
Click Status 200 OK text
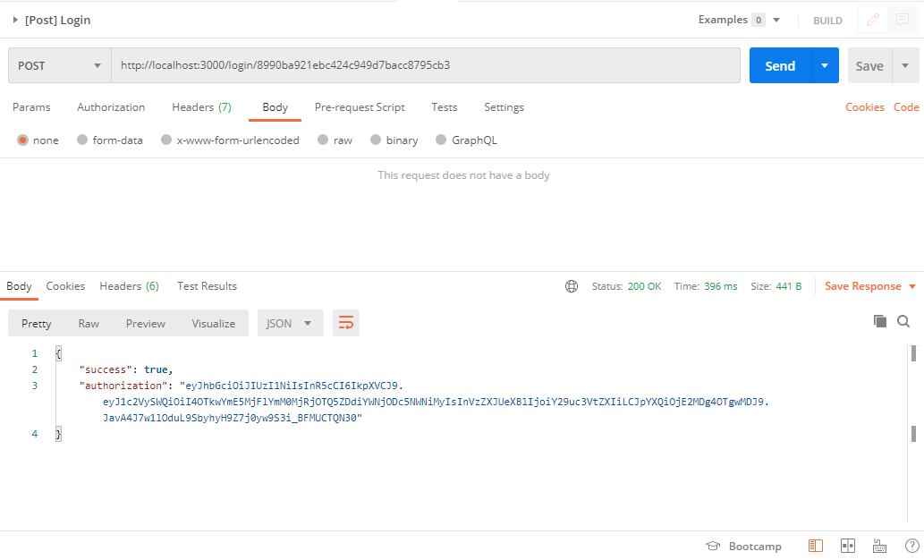[x=626, y=286]
